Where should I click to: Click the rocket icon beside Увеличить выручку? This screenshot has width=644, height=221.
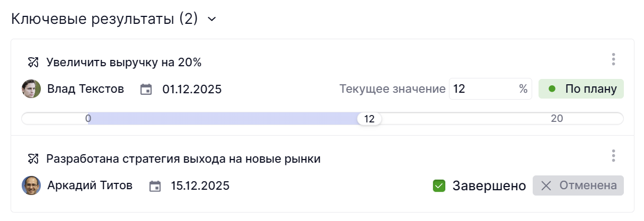[x=34, y=63]
